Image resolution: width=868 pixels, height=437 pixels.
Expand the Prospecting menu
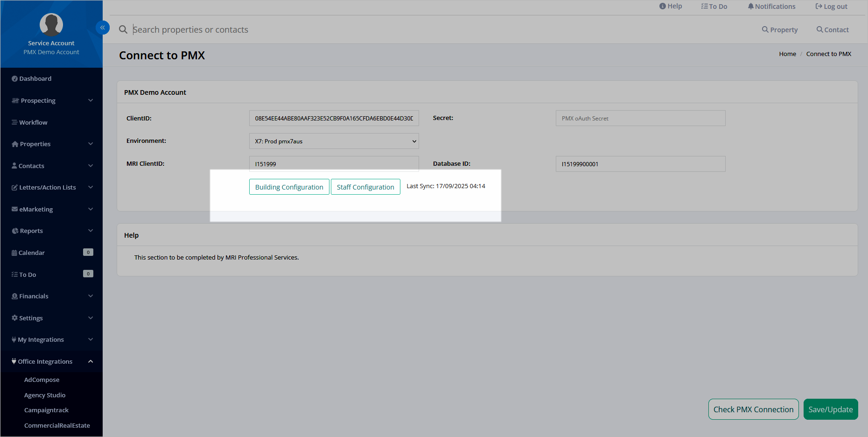[51, 100]
